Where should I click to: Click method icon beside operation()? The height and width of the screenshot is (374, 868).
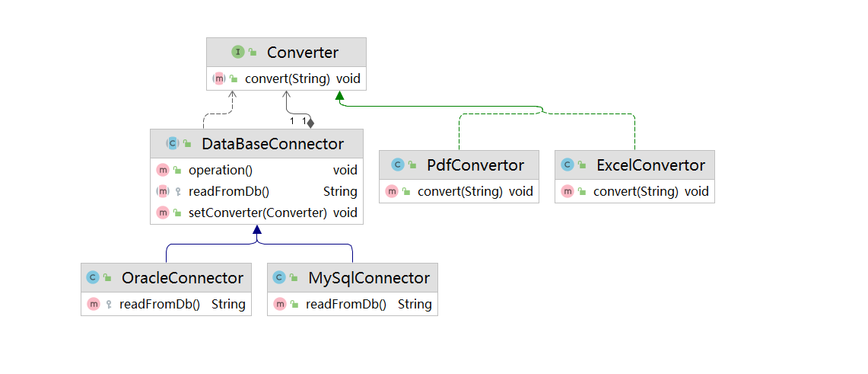[162, 170]
